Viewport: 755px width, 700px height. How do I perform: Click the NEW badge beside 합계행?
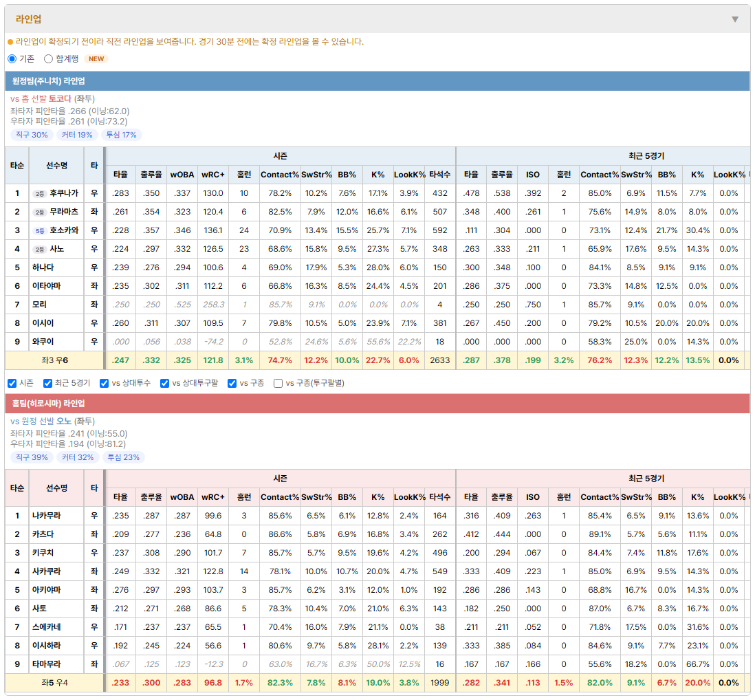96,58
